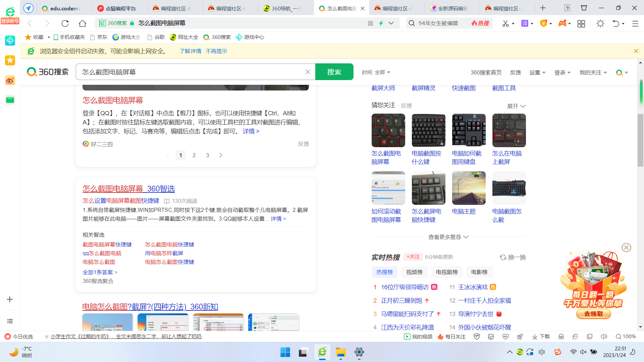Image resolution: width=644 pixels, height=362 pixels.
Task: Open the 怎么在电脑上截屏 keyboard thumbnail
Action: [509, 130]
